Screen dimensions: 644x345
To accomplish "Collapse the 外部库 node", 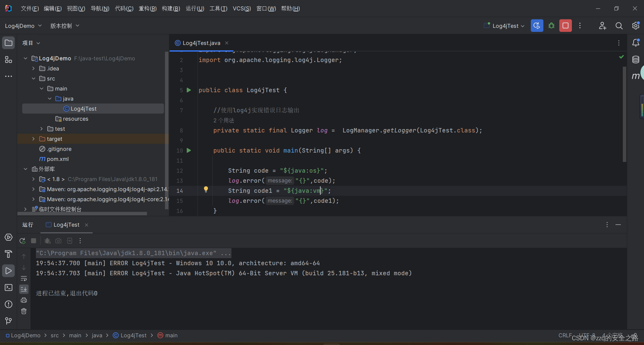I will pos(25,169).
